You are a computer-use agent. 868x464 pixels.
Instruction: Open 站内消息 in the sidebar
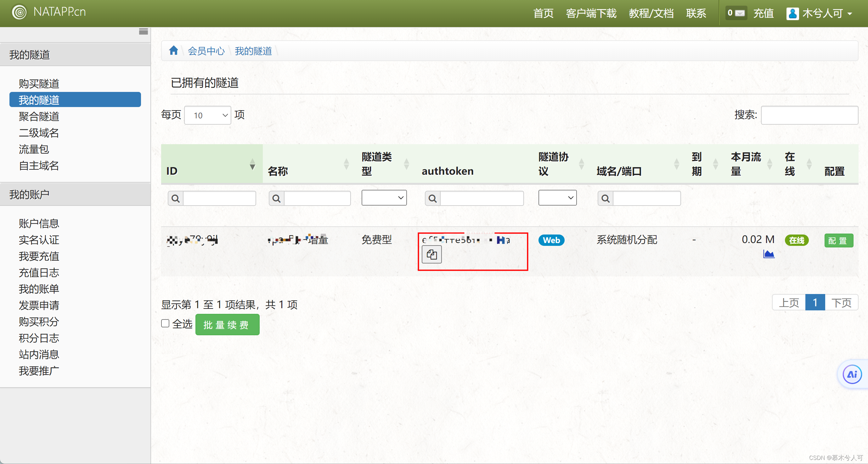click(39, 354)
